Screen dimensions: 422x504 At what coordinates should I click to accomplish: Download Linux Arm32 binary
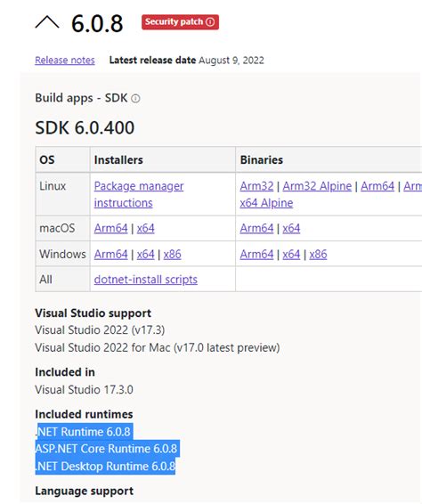point(256,186)
